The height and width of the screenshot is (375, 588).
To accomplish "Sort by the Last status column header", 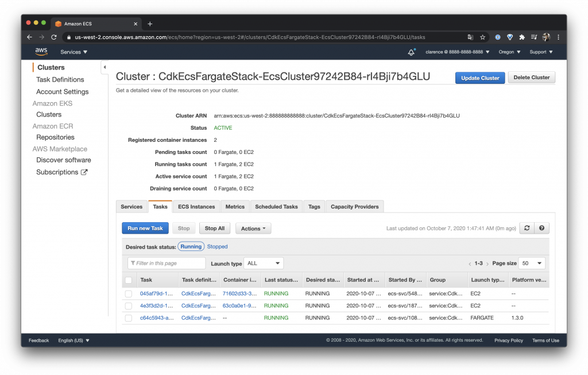I will pos(281,280).
